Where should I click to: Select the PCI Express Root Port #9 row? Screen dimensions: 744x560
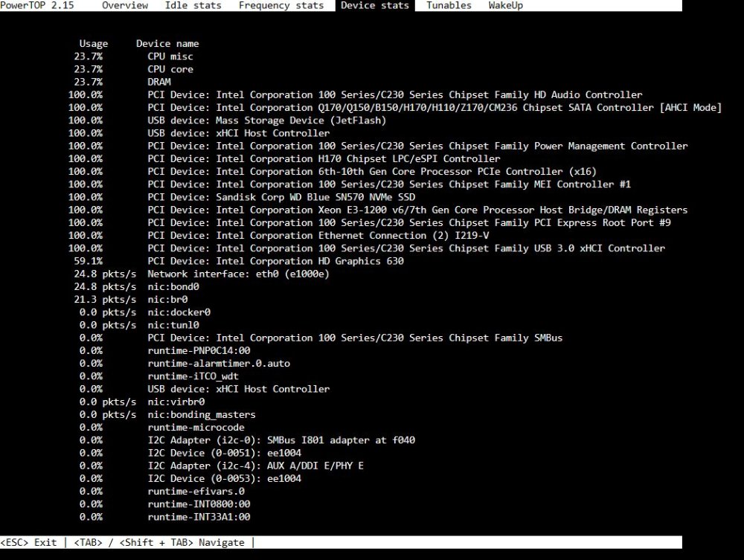click(x=370, y=223)
